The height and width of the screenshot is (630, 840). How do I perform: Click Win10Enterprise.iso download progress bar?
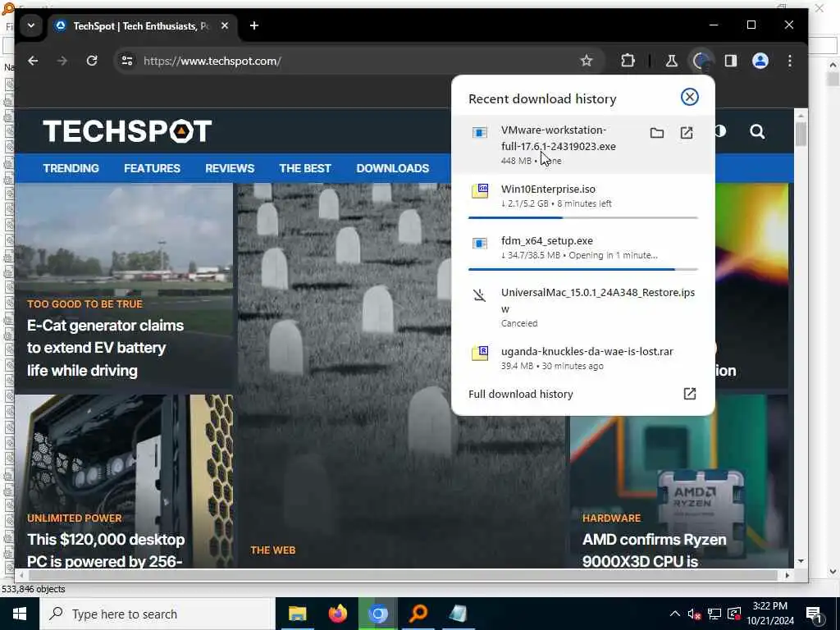583,218
